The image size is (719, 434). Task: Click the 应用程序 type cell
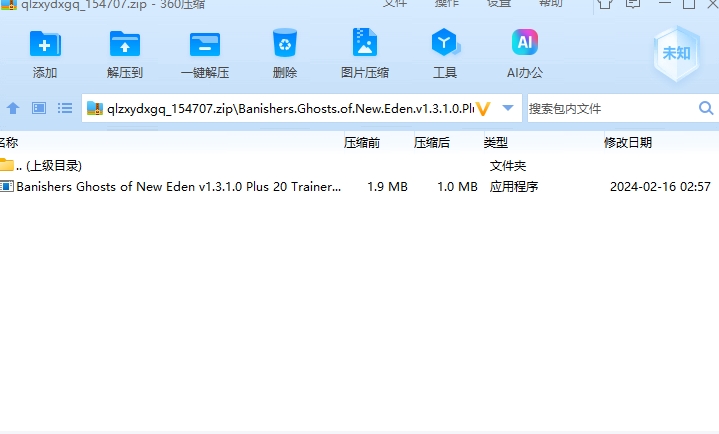tap(514, 187)
